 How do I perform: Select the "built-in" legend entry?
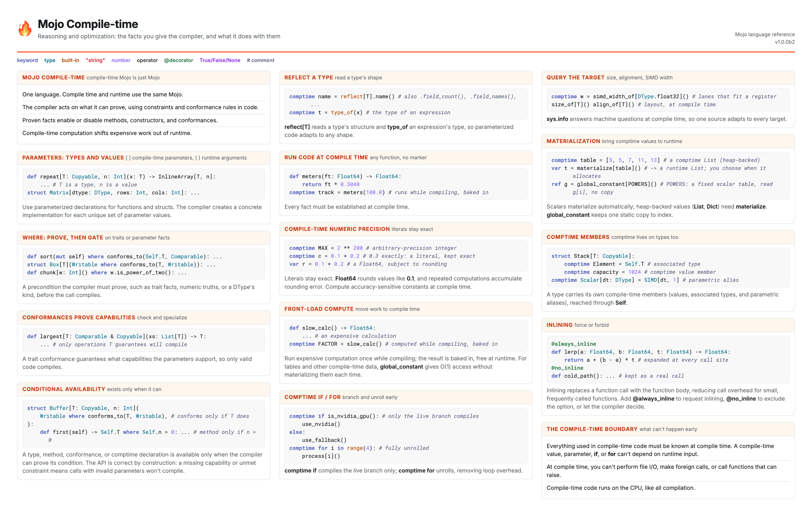70,60
